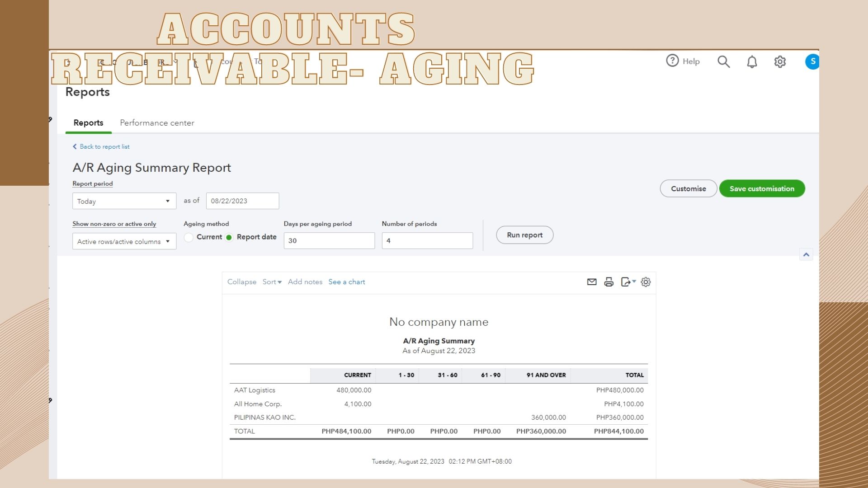Switch to Performance center tab

[157, 123]
